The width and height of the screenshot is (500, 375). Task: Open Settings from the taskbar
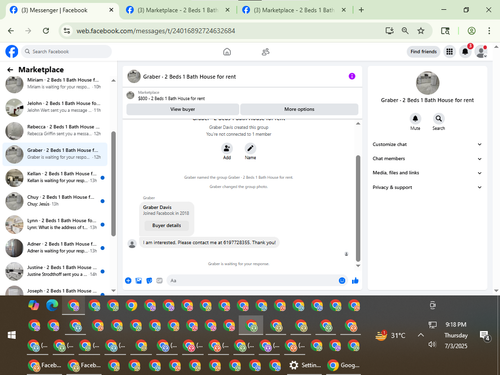pyautogui.click(x=305, y=365)
